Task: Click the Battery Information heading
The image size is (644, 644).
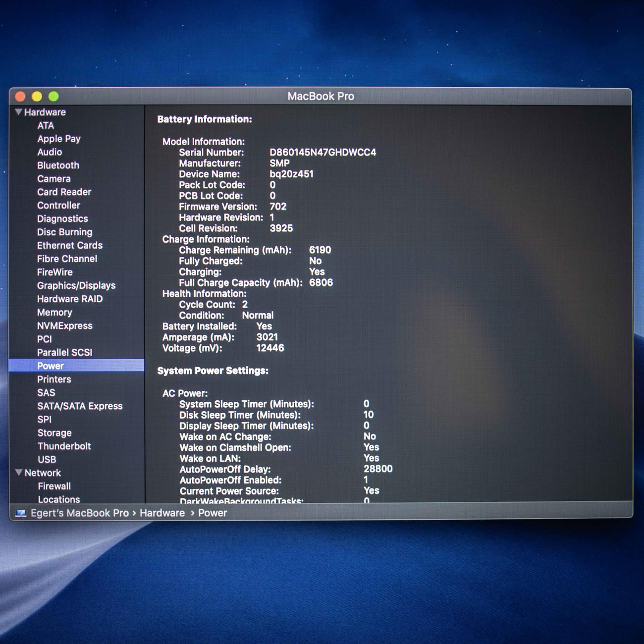Action: coord(205,119)
